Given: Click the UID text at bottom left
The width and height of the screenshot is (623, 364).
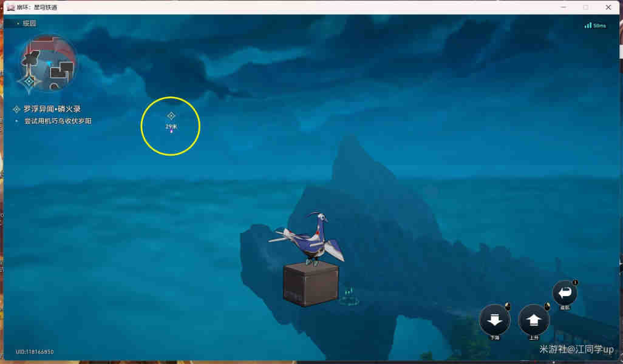Looking at the screenshot, I should [35, 352].
